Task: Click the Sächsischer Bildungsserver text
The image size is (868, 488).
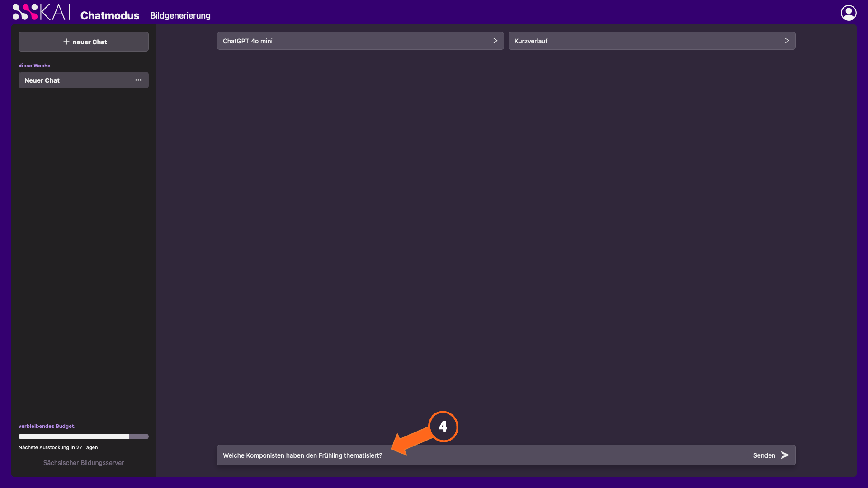Action: click(x=84, y=463)
